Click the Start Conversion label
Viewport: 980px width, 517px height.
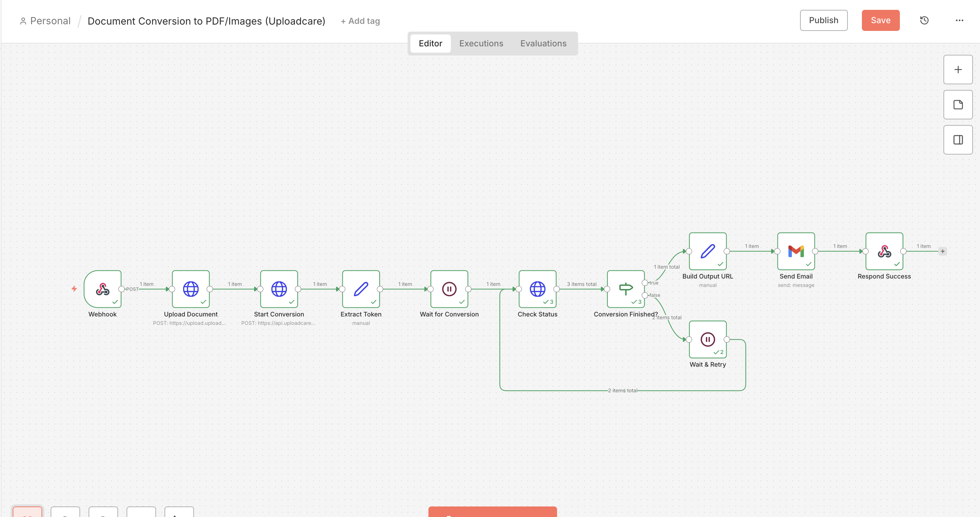[x=279, y=314]
